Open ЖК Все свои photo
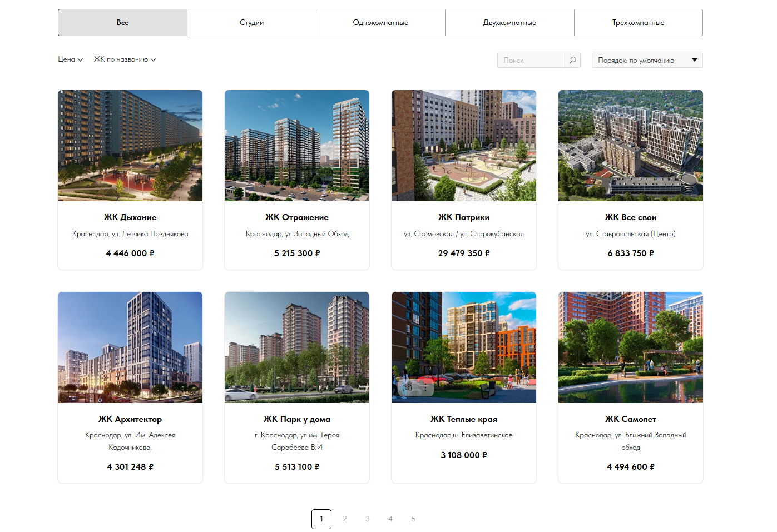 pos(631,146)
